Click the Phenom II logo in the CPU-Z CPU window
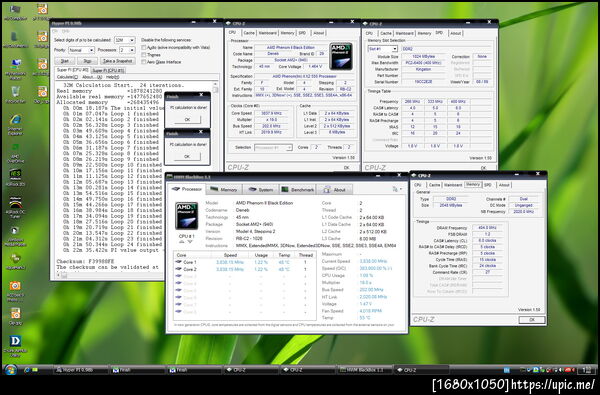600x395 pixels. coord(341,56)
